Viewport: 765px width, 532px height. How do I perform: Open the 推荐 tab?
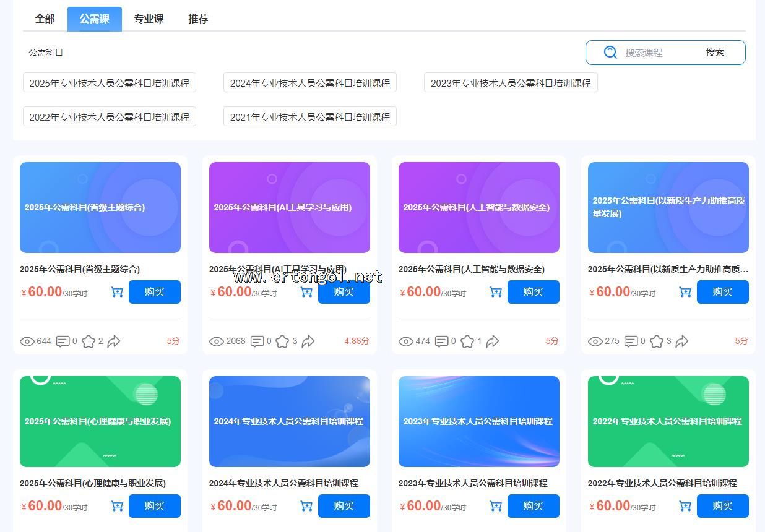[x=198, y=19]
